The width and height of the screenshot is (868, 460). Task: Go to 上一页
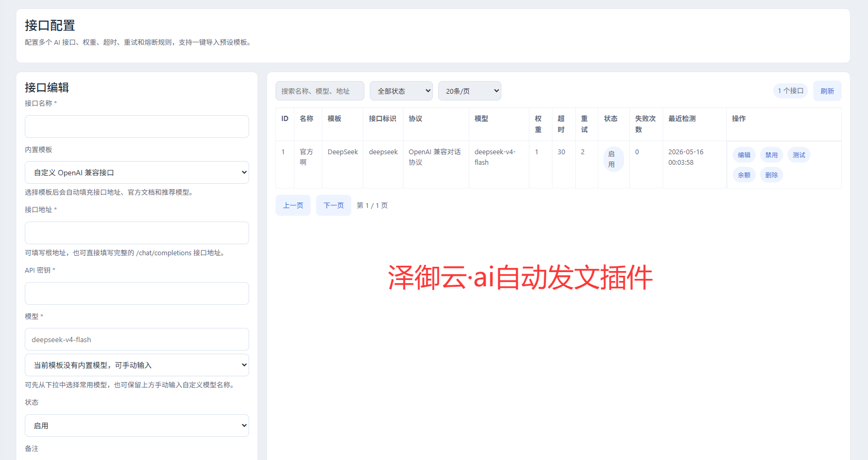293,205
